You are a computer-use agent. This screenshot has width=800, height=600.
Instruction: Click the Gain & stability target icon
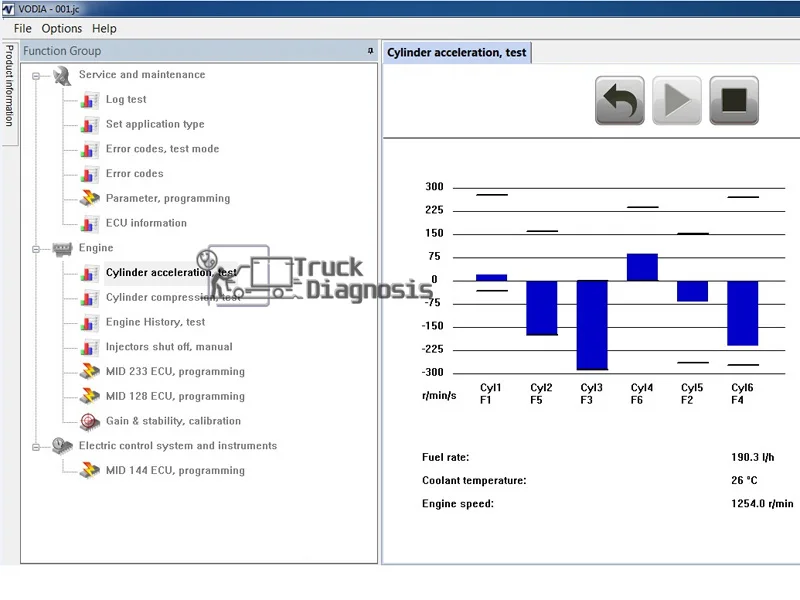[x=89, y=421]
